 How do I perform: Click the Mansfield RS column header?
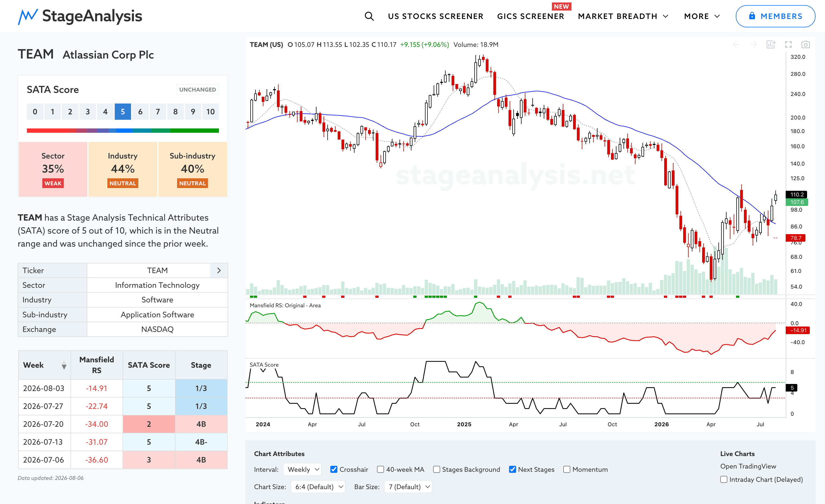97,365
